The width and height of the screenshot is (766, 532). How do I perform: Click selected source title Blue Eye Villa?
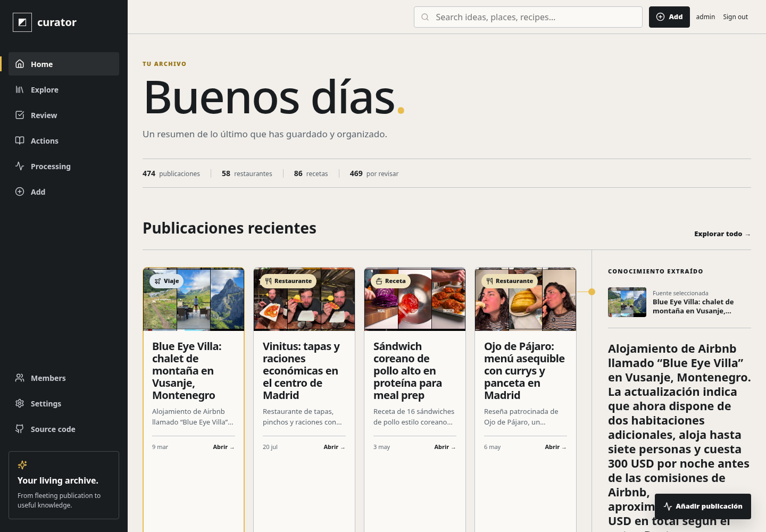(x=693, y=306)
